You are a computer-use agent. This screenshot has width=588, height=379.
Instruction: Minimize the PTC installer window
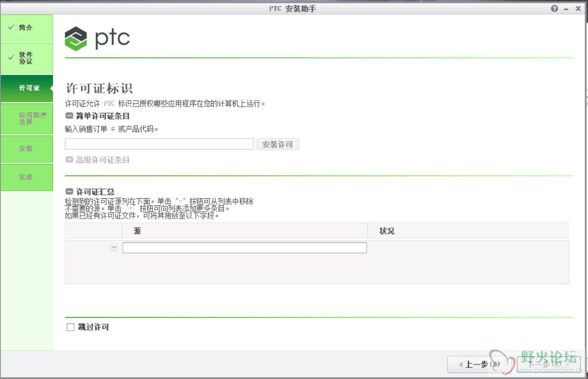(x=567, y=9)
